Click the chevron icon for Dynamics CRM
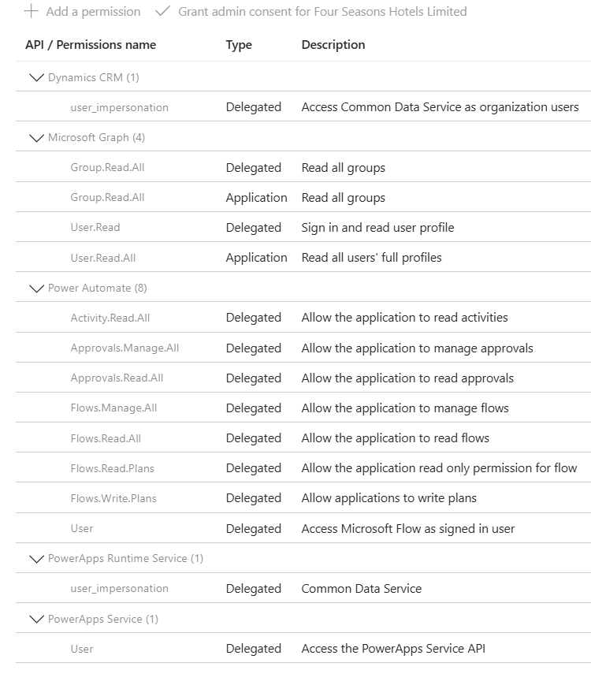Screen dimensions: 591x700 [x=36, y=77]
